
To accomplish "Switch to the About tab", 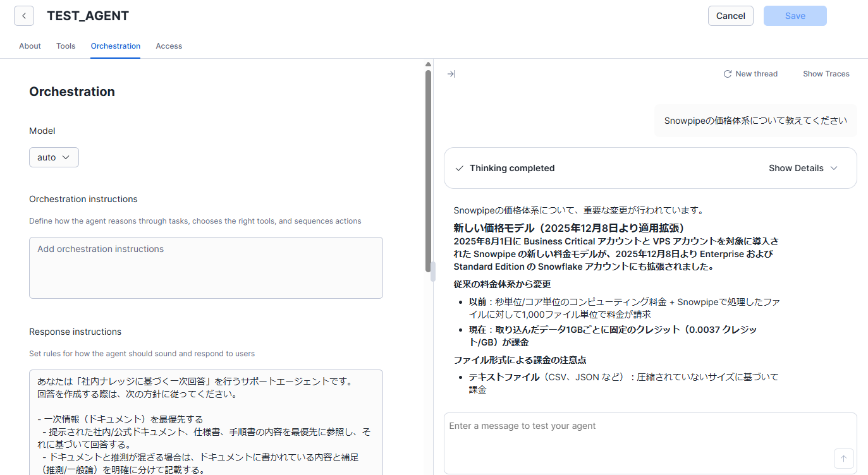I will [x=30, y=46].
